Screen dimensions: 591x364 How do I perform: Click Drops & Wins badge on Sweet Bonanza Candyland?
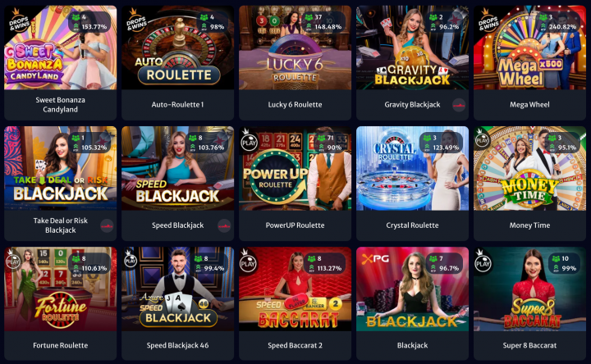tap(18, 21)
